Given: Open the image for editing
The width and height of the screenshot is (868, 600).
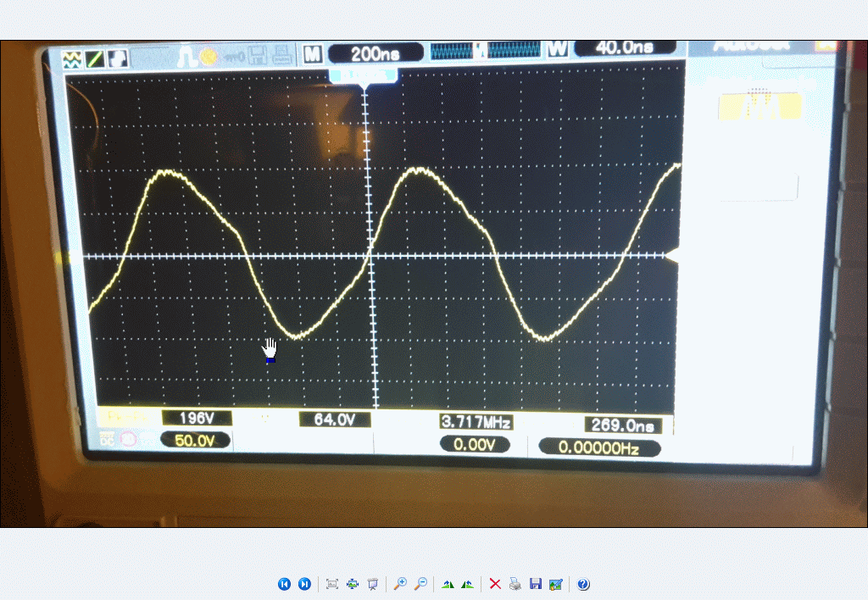Looking at the screenshot, I should [x=555, y=584].
